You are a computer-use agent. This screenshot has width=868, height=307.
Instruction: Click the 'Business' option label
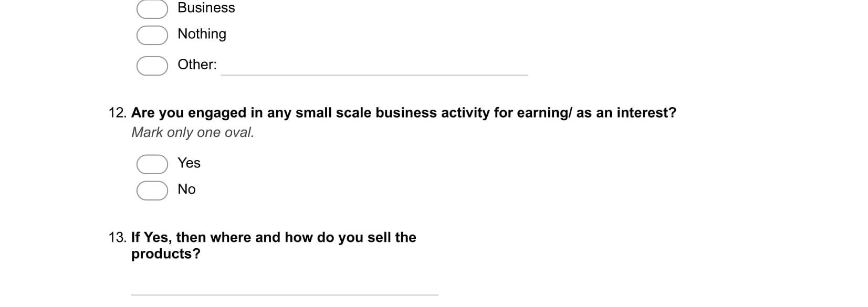coord(206,8)
